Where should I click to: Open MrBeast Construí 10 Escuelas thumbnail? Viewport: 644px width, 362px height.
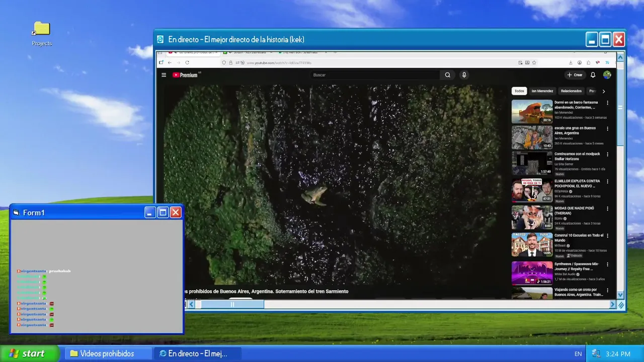click(x=532, y=245)
